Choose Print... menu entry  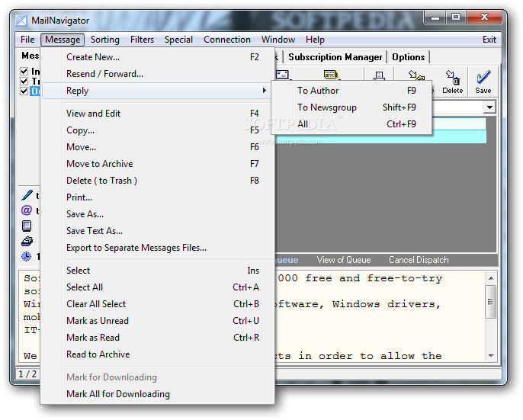click(157, 197)
